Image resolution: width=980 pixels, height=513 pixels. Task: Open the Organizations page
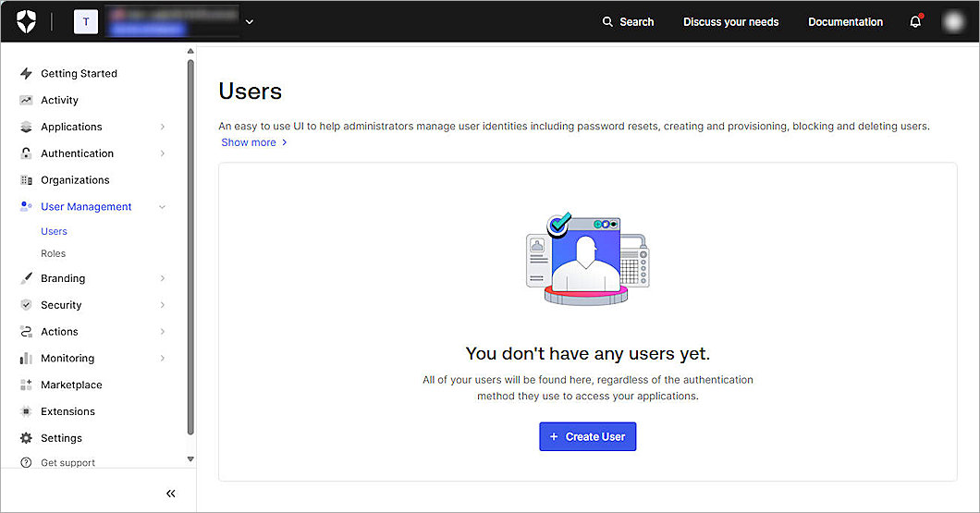(75, 180)
